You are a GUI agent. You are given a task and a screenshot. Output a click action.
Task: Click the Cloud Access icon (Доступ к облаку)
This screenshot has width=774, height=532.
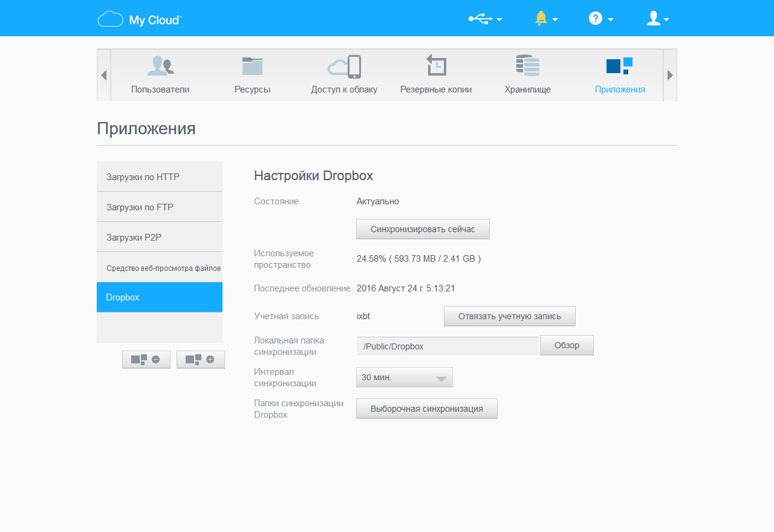coord(344,66)
